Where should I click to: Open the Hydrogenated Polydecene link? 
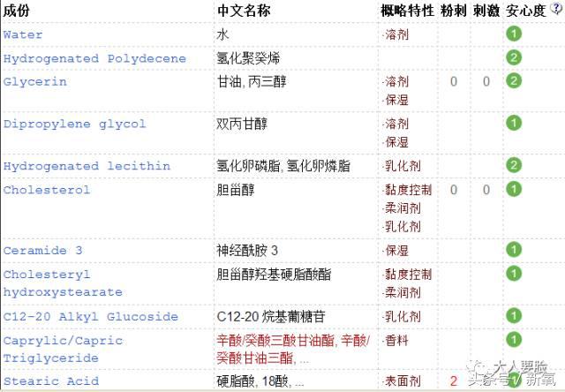[x=94, y=58]
